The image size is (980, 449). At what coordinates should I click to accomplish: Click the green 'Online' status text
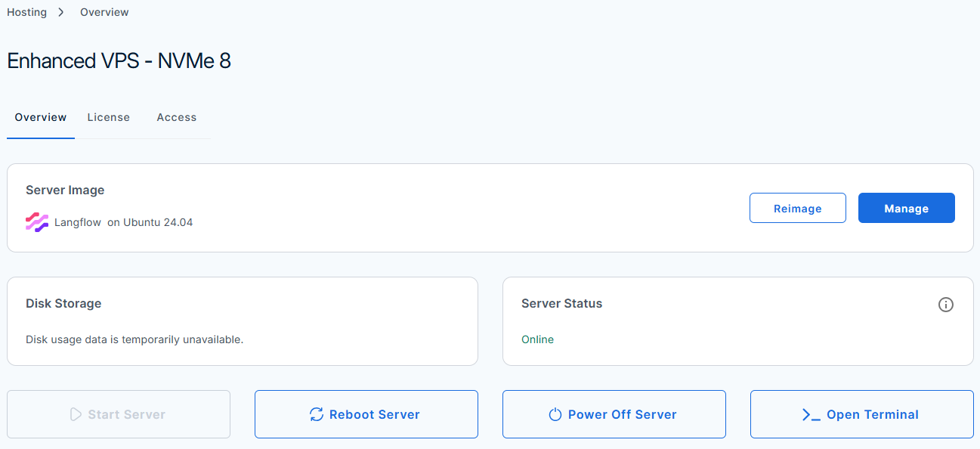(x=538, y=339)
